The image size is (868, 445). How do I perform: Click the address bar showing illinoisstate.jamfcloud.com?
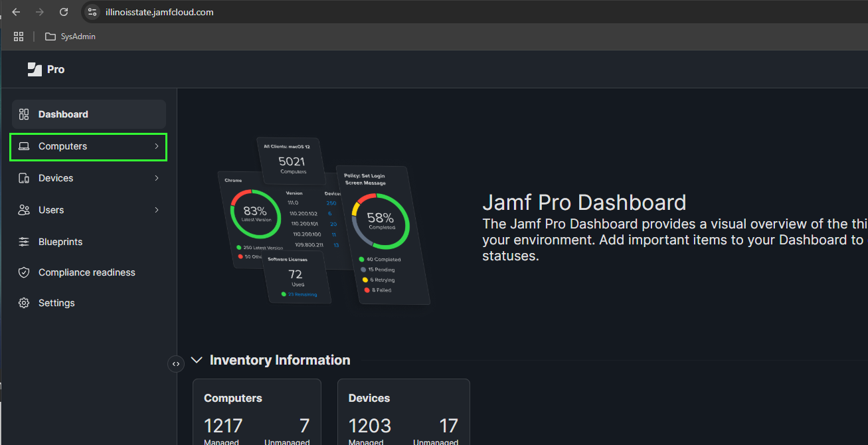coord(159,12)
